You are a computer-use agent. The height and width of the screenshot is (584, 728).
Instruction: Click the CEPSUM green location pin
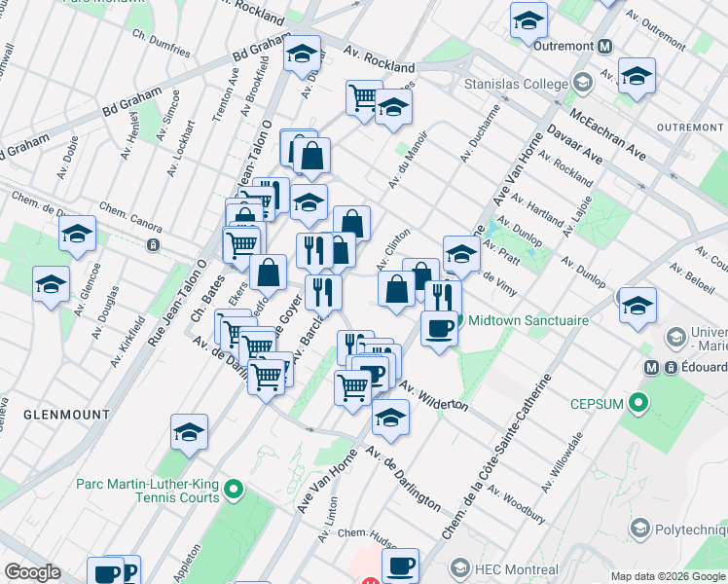click(638, 403)
